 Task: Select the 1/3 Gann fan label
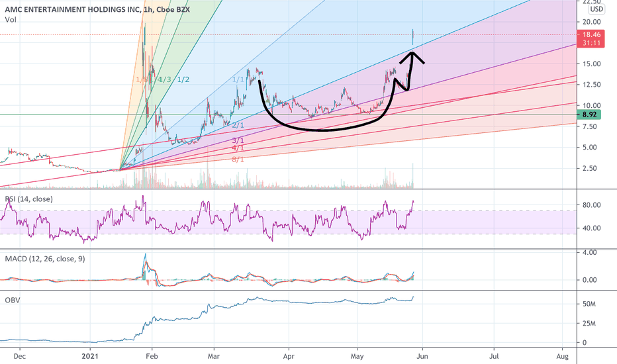pos(165,80)
